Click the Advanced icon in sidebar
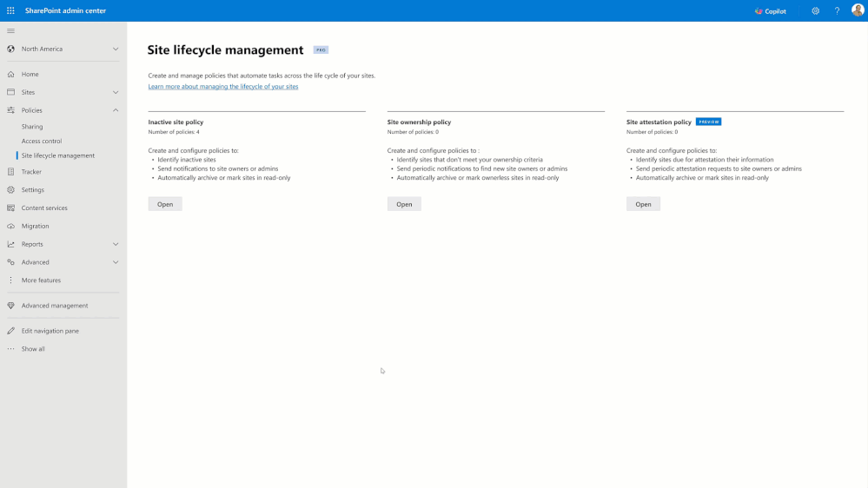 click(x=10, y=262)
